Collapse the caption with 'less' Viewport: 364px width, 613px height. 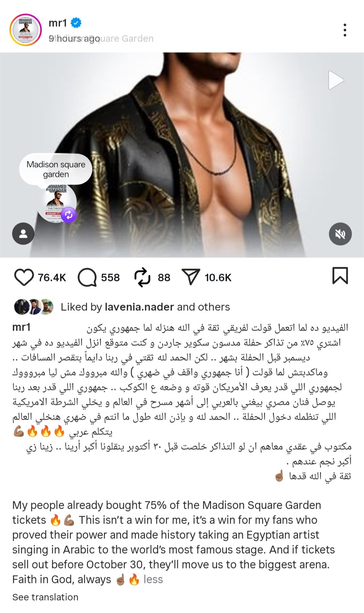(153, 579)
